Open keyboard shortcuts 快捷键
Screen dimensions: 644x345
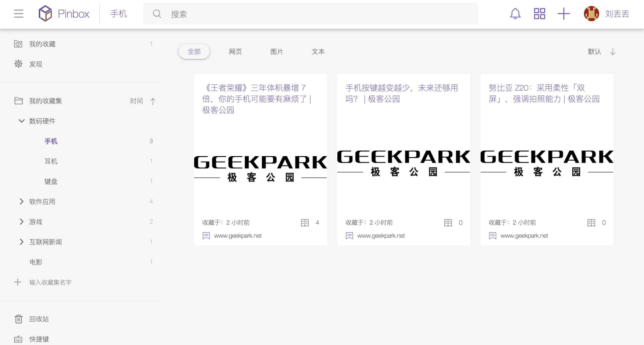pos(39,339)
